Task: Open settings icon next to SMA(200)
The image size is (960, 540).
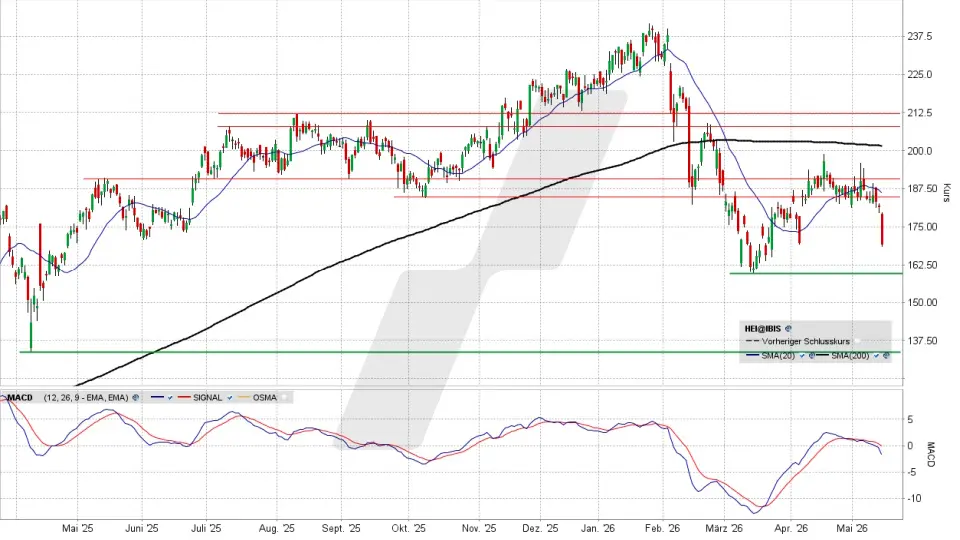Action: click(x=886, y=356)
